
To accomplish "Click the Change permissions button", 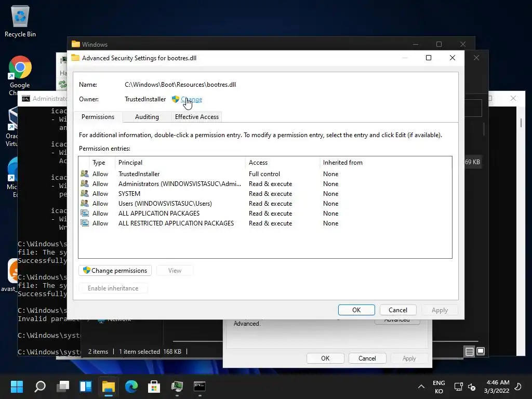I will (x=115, y=270).
